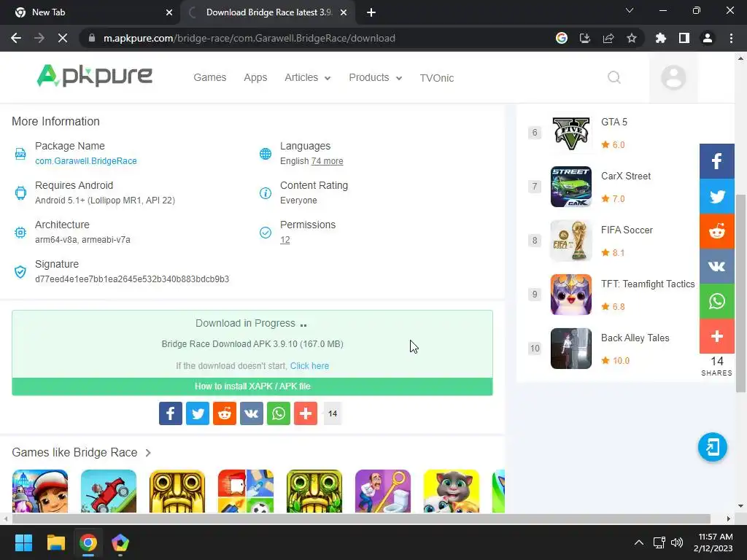Share this page from the address bar
Image resolution: width=747 pixels, height=560 pixels.
(x=608, y=38)
